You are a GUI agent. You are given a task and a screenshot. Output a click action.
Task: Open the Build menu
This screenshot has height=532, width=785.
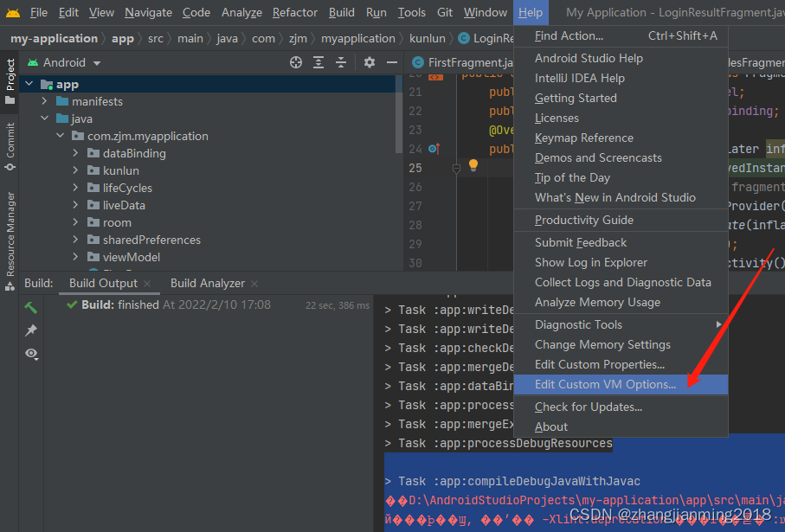tap(341, 12)
